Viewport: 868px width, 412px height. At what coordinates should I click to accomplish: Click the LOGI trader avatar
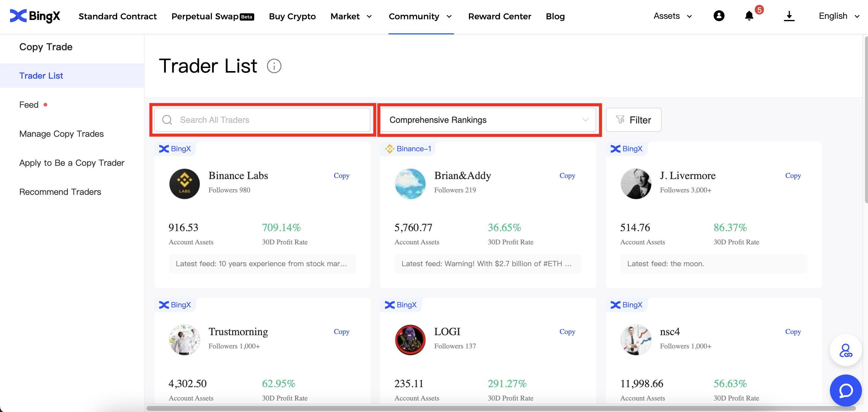(x=410, y=340)
